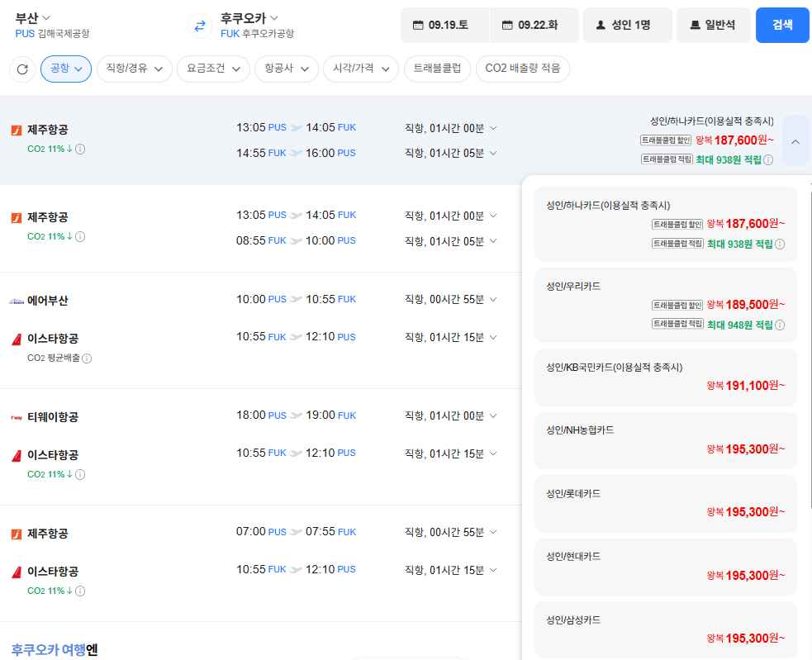Open the 시각/가격 sort menu
Screen dimensions: 812x660
[x=361, y=69]
